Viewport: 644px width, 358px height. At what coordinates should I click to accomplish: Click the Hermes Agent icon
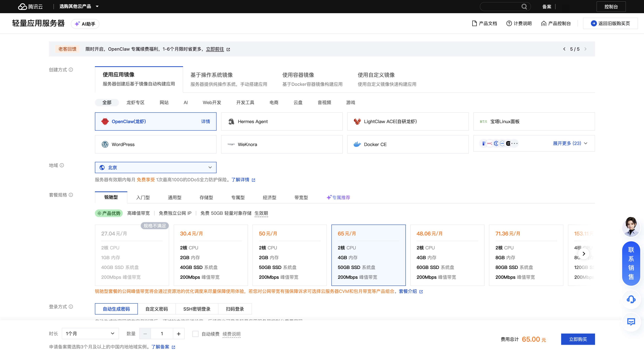(231, 121)
